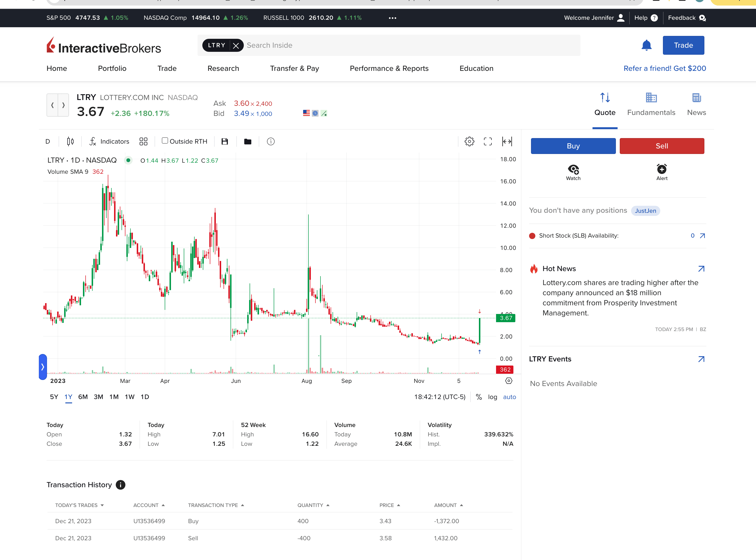Open chart settings gear icon
Image resolution: width=756 pixels, height=560 pixels.
(x=470, y=141)
